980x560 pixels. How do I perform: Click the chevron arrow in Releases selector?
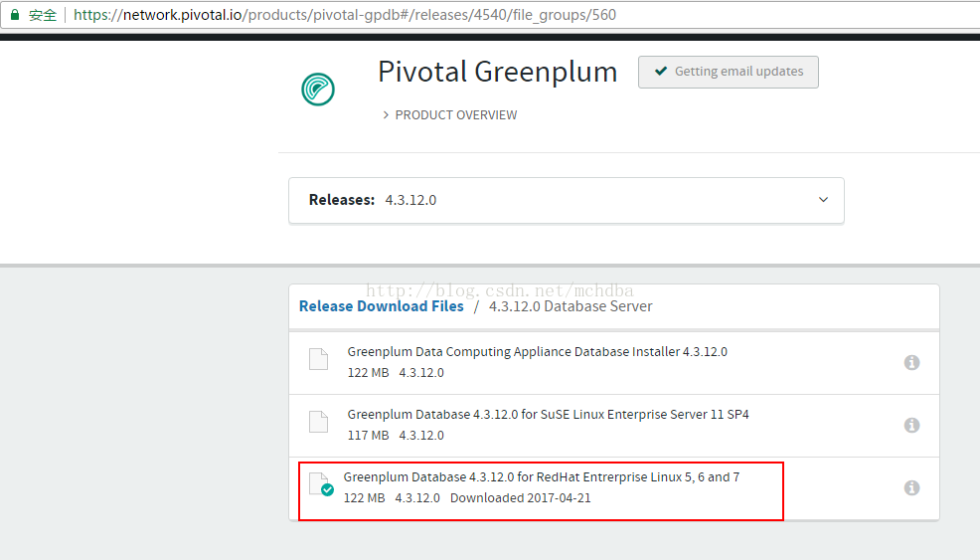823,200
